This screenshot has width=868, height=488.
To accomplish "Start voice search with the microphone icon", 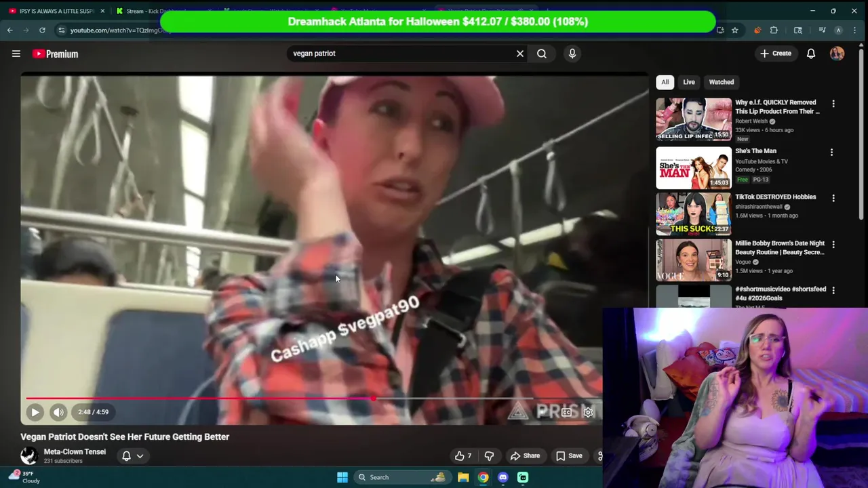I will coord(572,54).
